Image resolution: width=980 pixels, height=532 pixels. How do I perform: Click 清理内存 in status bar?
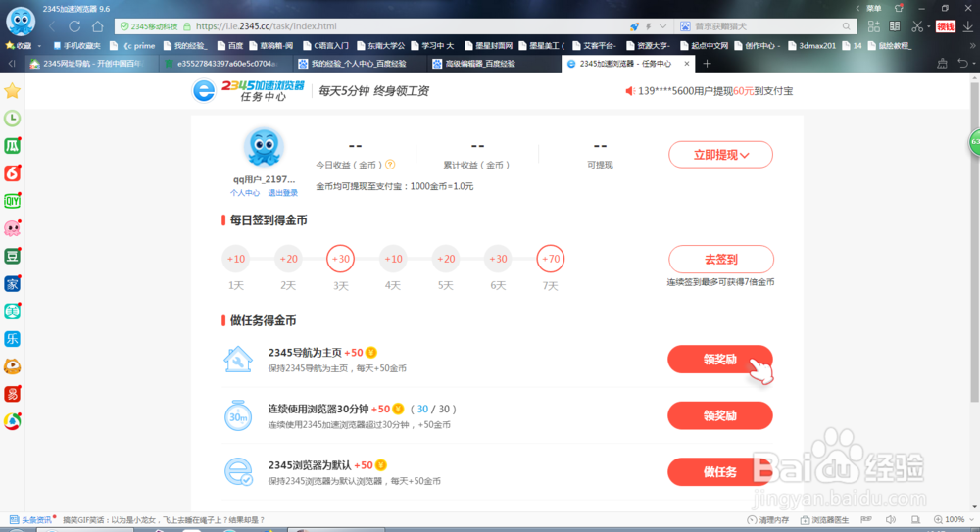768,519
